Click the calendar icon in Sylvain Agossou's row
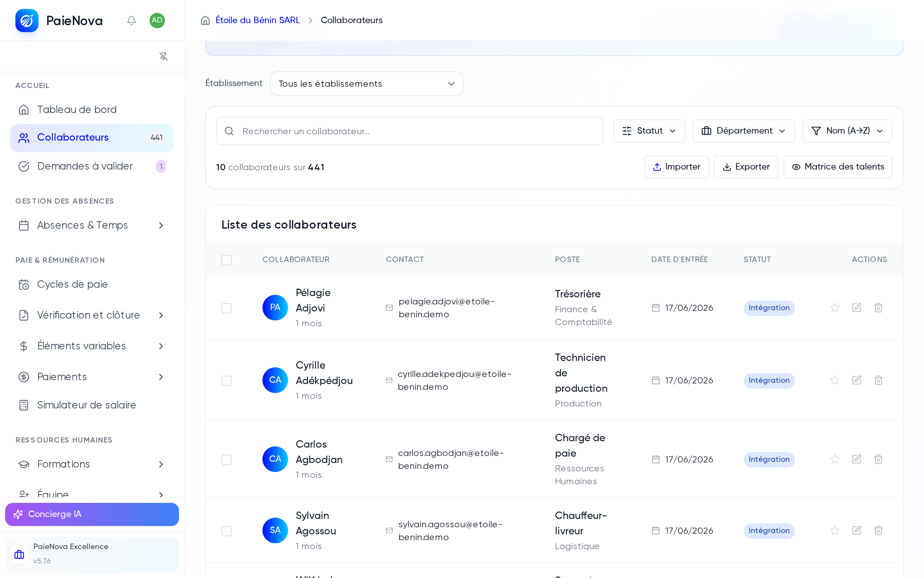Screen dimensions: 924x578 click(655, 530)
